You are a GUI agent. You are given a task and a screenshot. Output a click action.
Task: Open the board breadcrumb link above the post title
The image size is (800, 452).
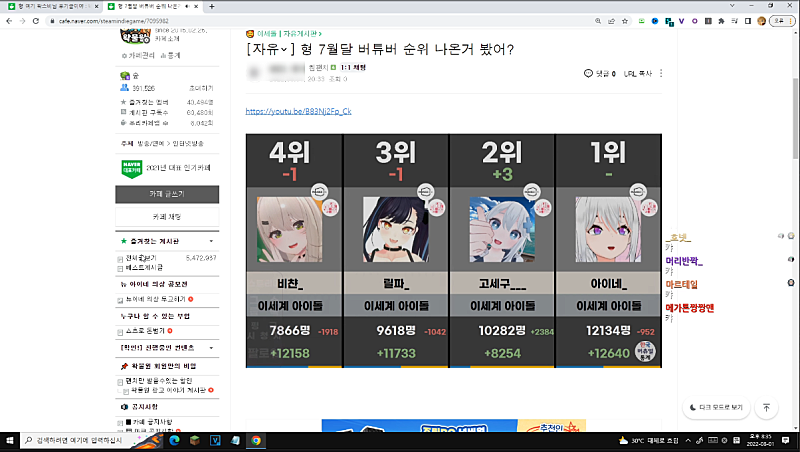289,34
